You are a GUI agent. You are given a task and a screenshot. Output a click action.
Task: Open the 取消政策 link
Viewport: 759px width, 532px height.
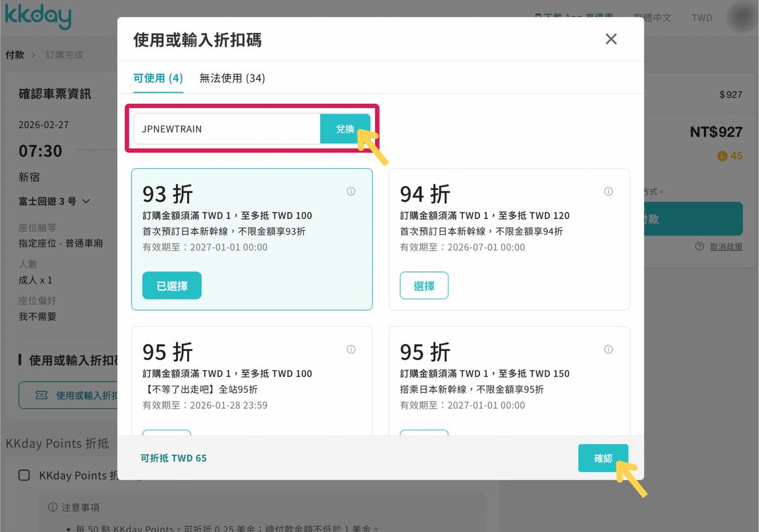tap(726, 247)
